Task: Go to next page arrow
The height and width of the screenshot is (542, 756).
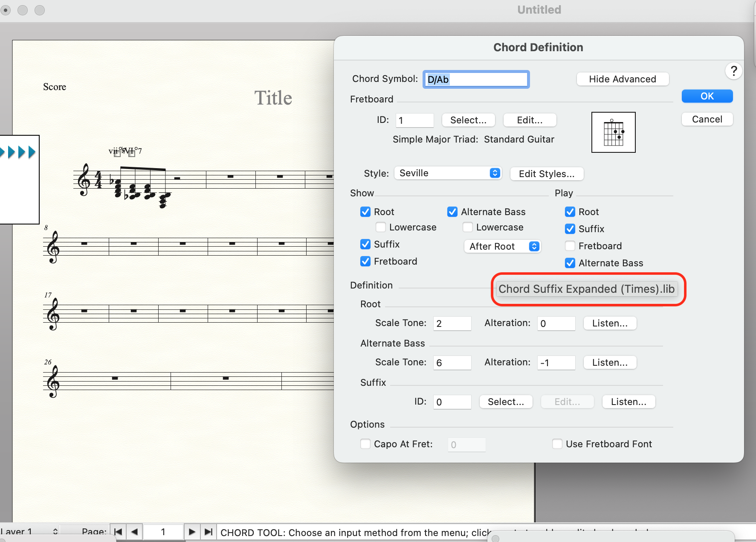Action: (x=192, y=532)
